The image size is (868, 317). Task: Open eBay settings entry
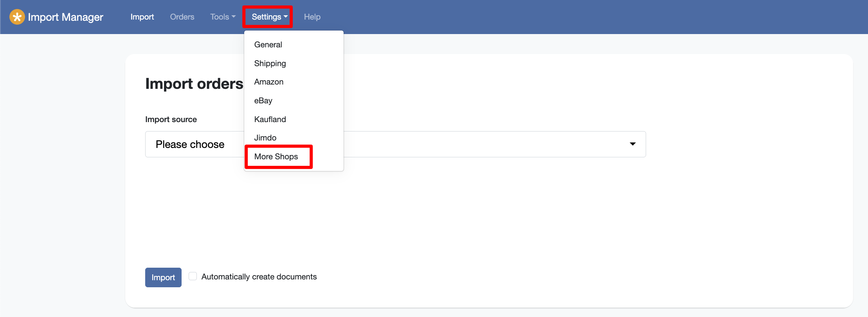click(263, 101)
